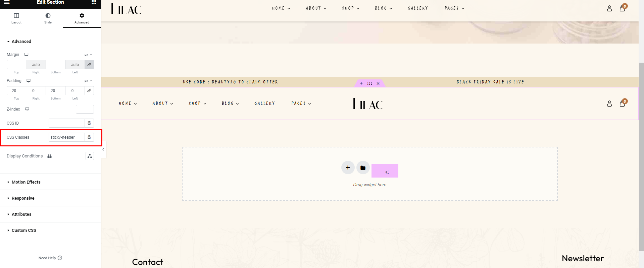Switch to the Layout tab
This screenshot has height=268, width=644.
point(16,18)
